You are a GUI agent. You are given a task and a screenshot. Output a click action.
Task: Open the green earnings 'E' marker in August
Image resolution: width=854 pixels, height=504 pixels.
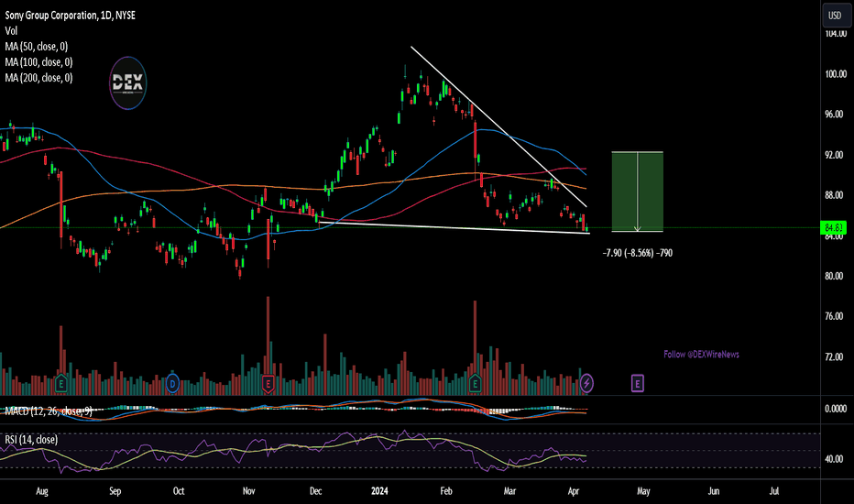point(61,384)
